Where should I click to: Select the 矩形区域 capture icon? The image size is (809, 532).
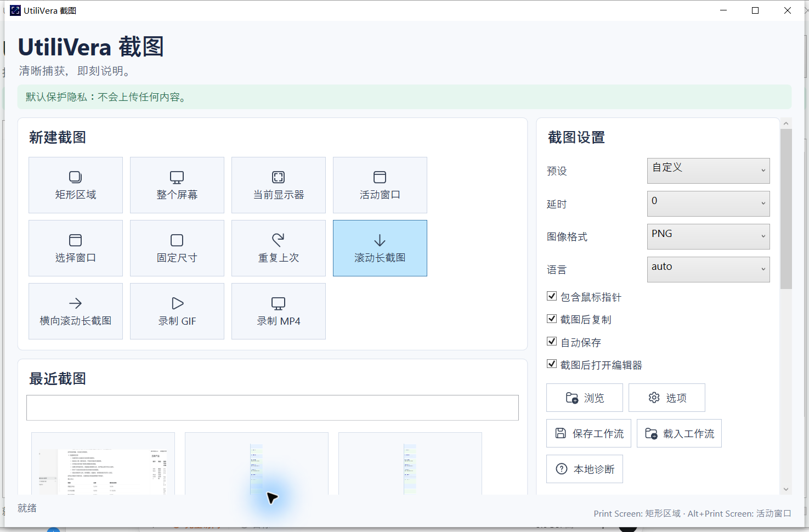click(75, 177)
